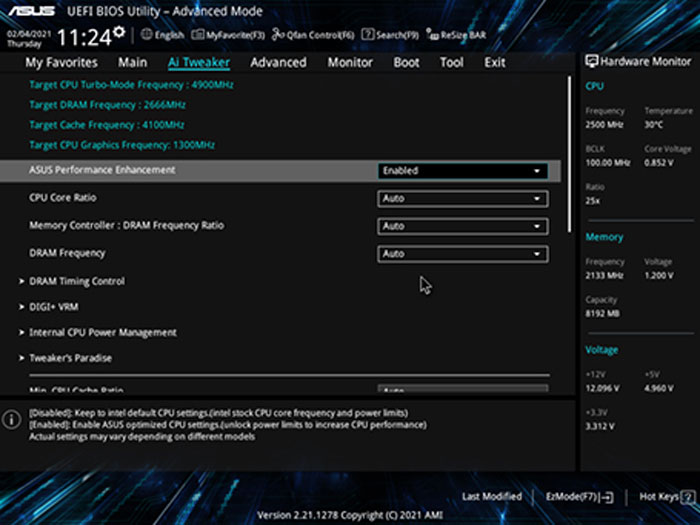Select the Ai Tweaker tab
Viewport: 700px width, 525px height.
tap(199, 62)
